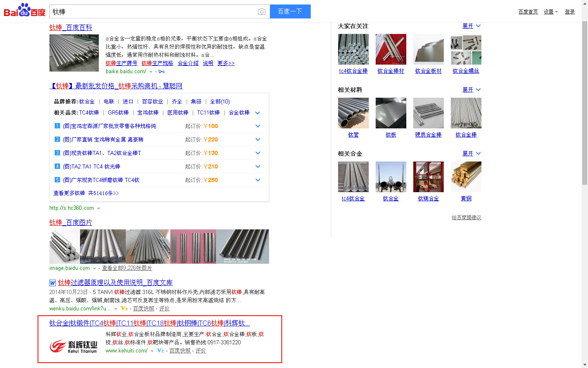Open the 钛板 related material link

coord(391,135)
